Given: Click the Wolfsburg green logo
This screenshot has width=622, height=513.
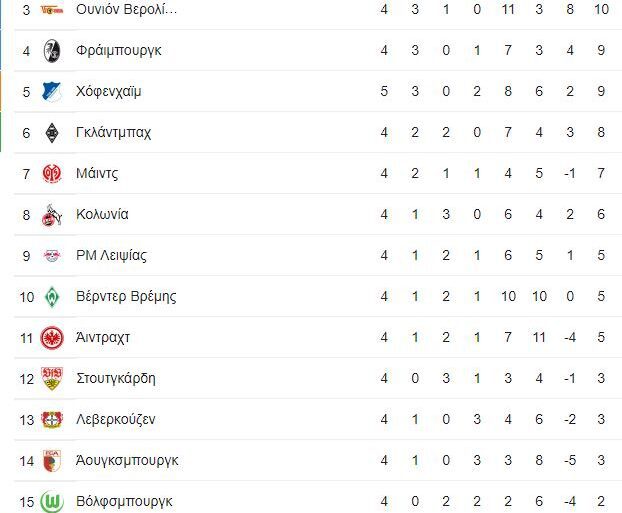Looking at the screenshot, I should (x=52, y=501).
